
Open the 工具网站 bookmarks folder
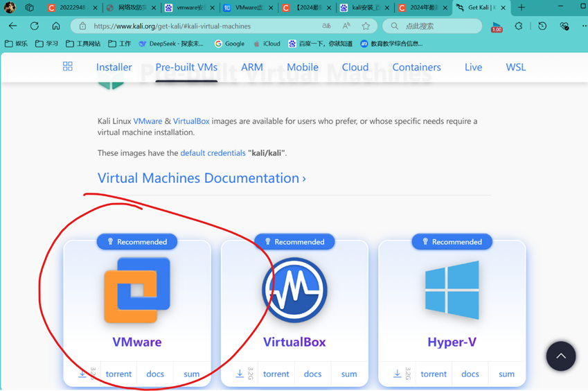click(x=83, y=44)
